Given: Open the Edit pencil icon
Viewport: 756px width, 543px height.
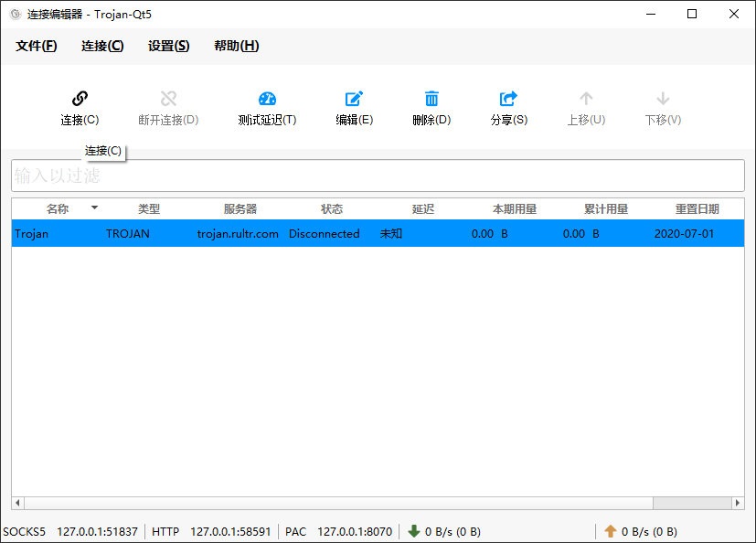Looking at the screenshot, I should 354,99.
